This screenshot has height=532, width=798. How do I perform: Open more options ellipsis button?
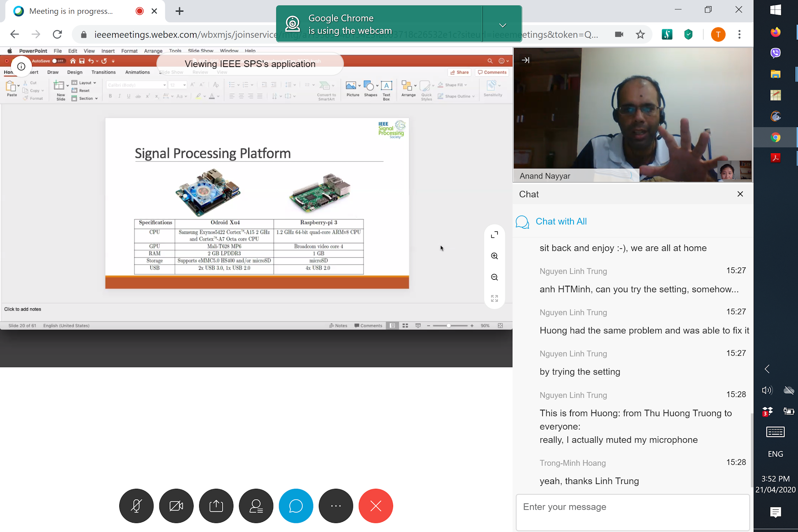[x=336, y=506]
